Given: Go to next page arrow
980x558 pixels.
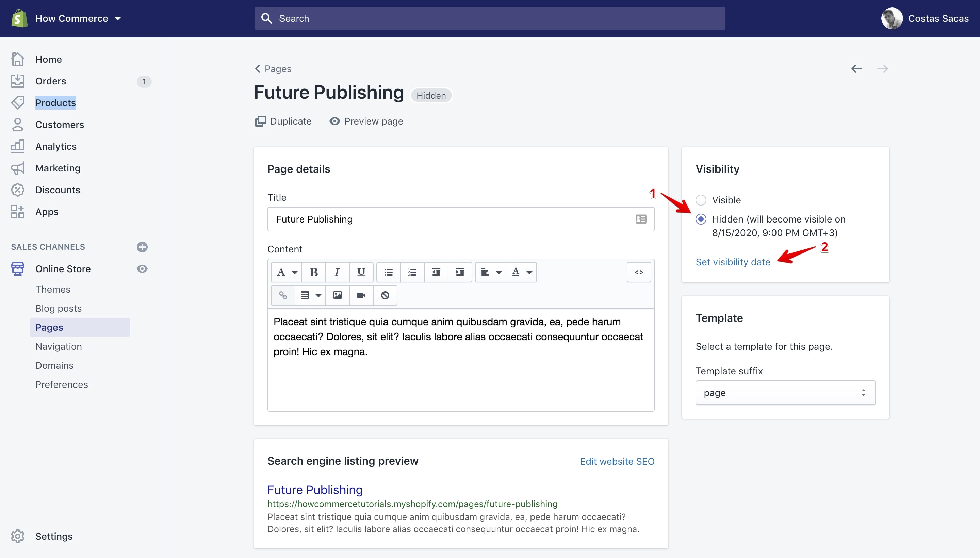Looking at the screenshot, I should (882, 69).
